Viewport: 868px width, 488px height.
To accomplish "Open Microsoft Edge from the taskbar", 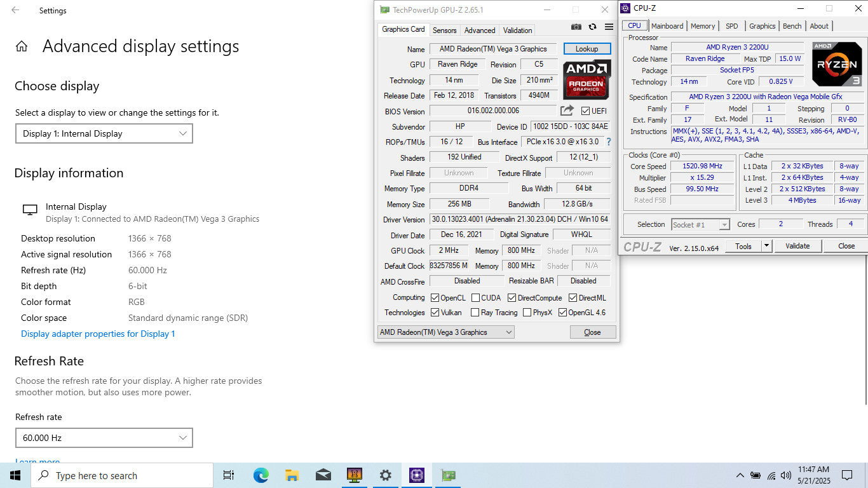I will pyautogui.click(x=261, y=475).
